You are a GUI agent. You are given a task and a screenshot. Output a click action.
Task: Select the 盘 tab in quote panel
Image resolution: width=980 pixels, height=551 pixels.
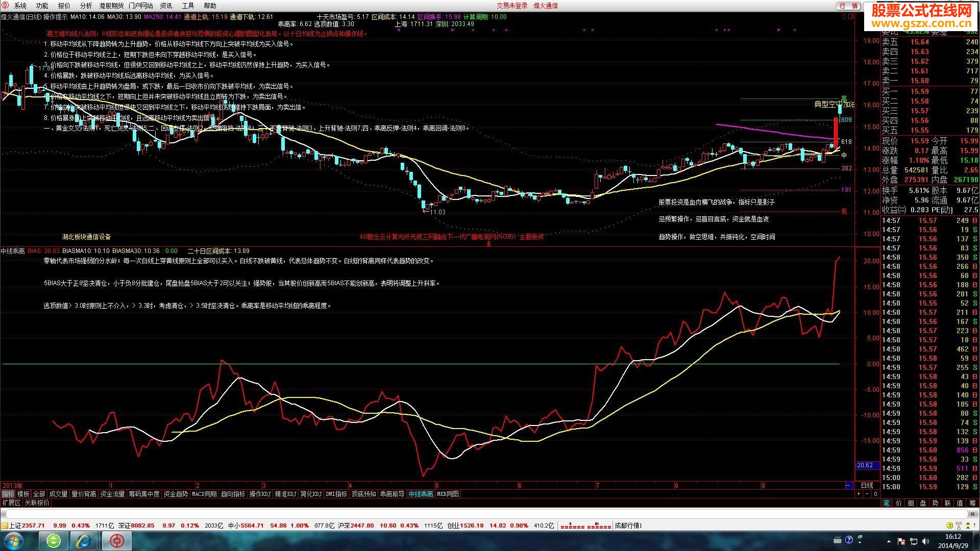coord(923,503)
